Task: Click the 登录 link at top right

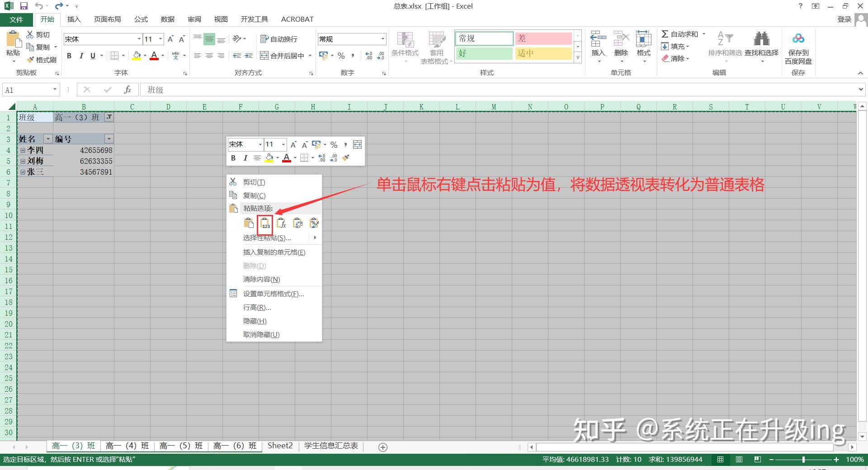Action: pyautogui.click(x=844, y=19)
